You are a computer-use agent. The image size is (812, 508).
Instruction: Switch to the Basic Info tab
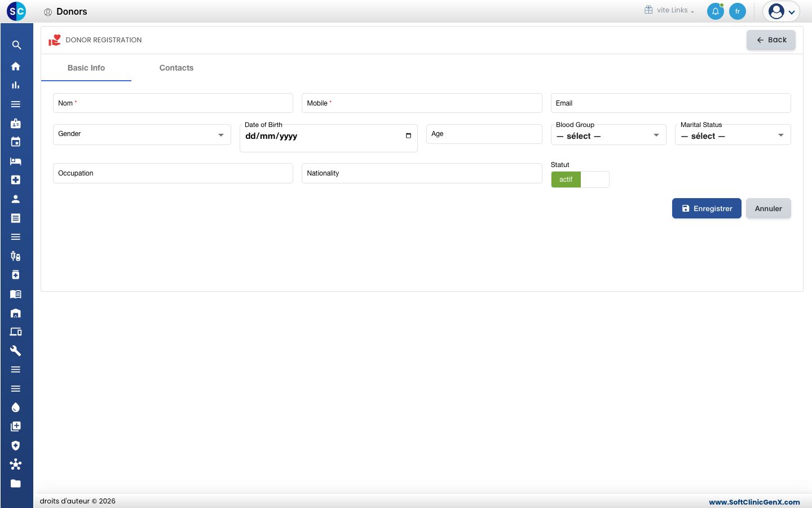click(86, 68)
